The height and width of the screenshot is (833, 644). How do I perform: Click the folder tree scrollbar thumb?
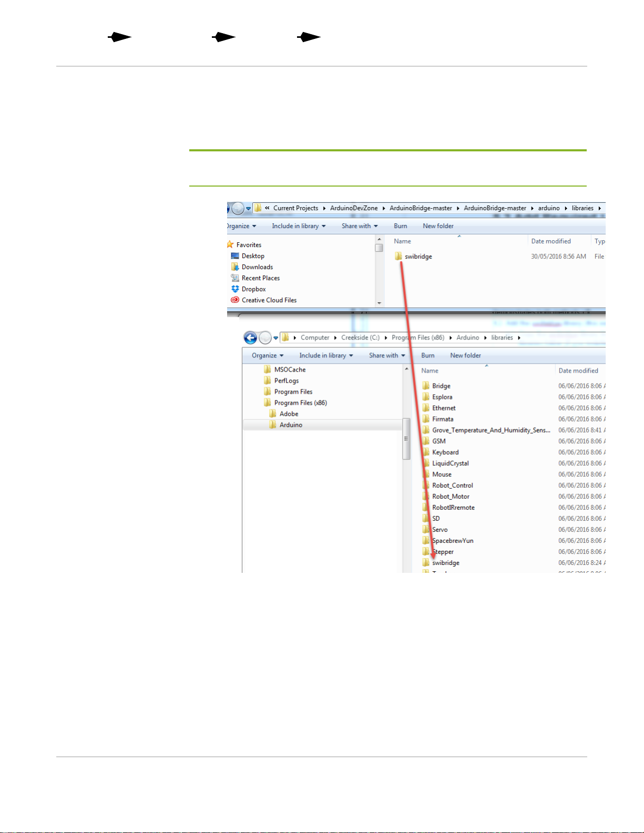(406, 439)
